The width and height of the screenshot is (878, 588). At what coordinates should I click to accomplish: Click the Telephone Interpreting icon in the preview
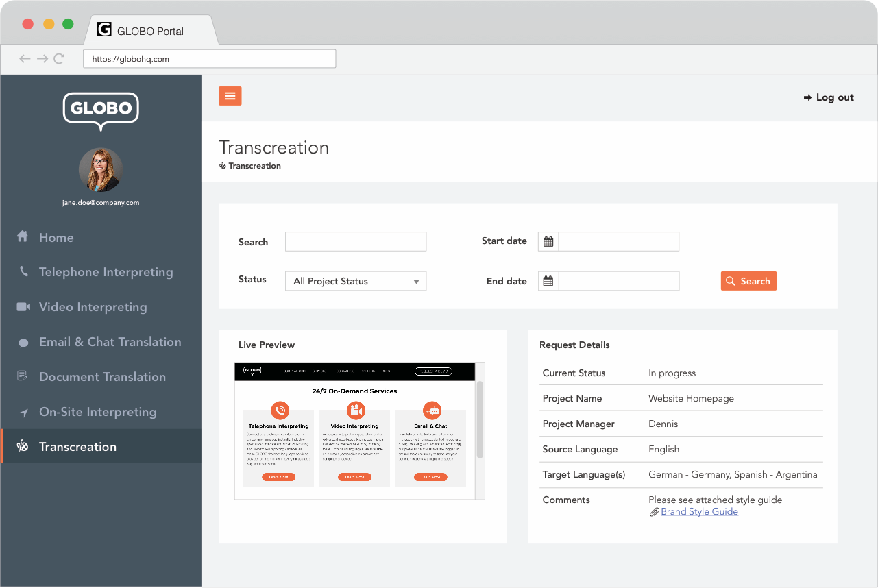click(279, 411)
